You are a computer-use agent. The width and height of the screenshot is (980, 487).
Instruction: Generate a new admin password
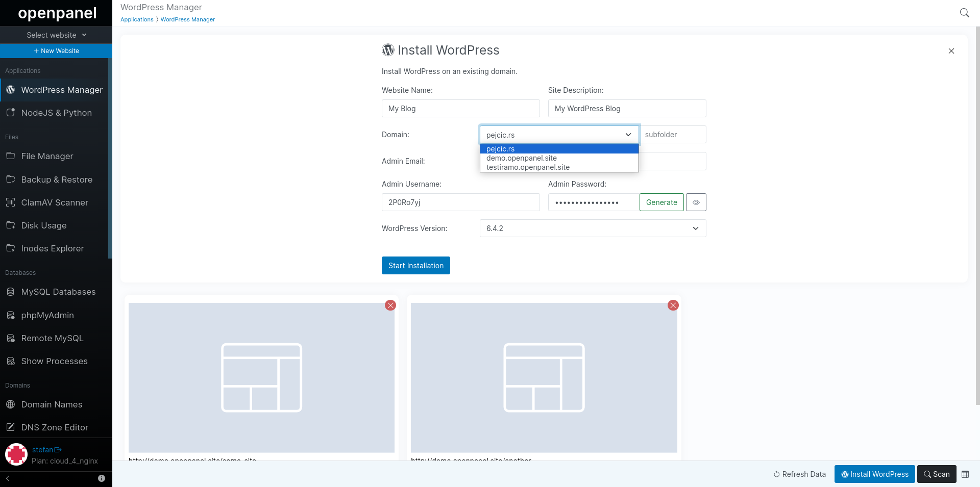click(661, 202)
